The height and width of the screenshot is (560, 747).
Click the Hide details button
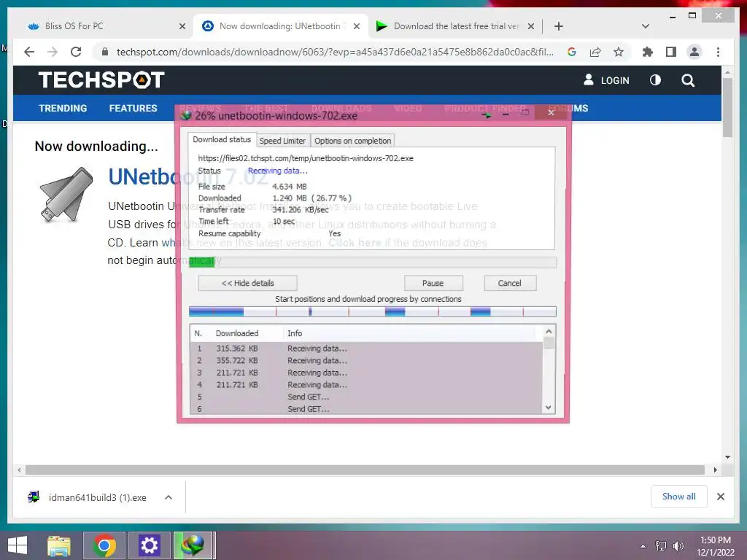tap(247, 283)
